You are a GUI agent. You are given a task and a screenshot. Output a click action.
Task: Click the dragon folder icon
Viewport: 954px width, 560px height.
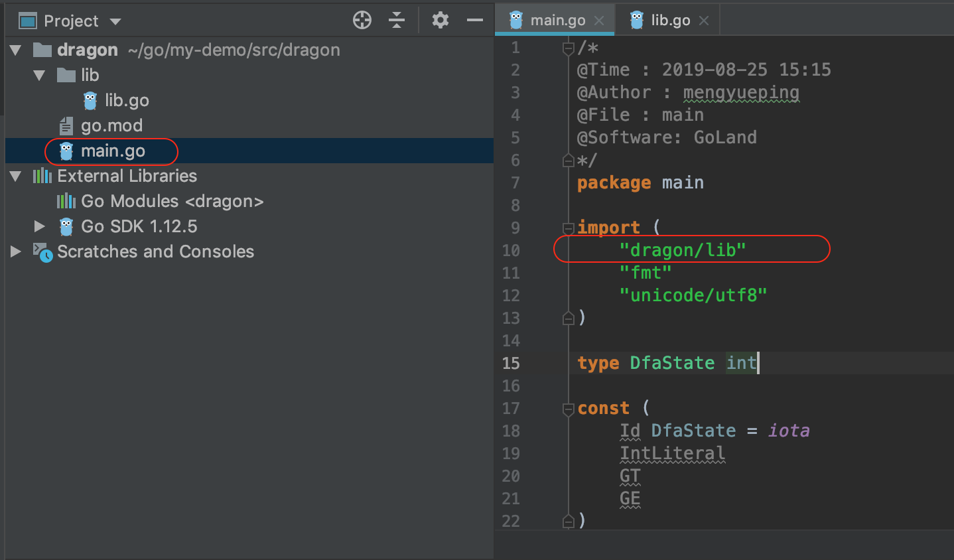[x=42, y=50]
